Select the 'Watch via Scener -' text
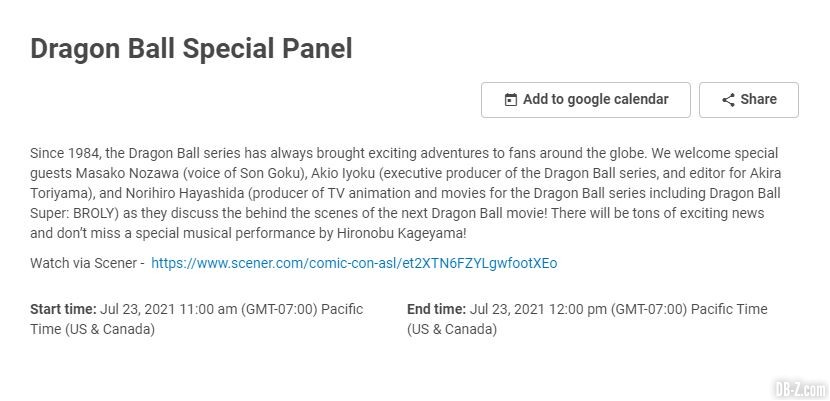The height and width of the screenshot is (401, 830). (x=87, y=263)
